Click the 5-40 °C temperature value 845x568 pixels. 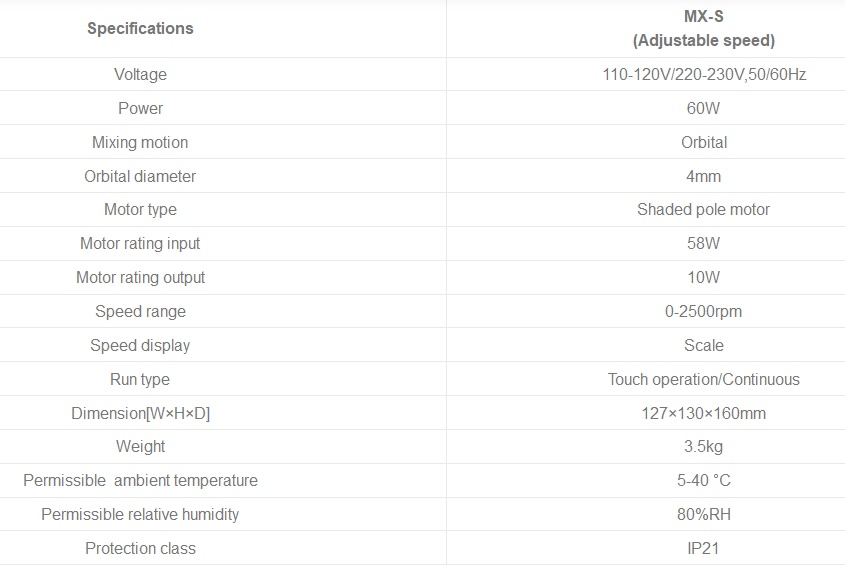(703, 481)
